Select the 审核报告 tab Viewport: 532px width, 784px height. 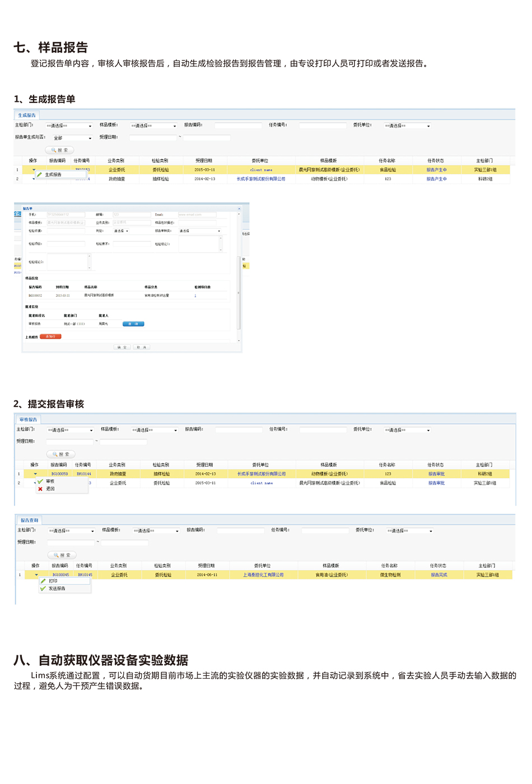(28, 419)
